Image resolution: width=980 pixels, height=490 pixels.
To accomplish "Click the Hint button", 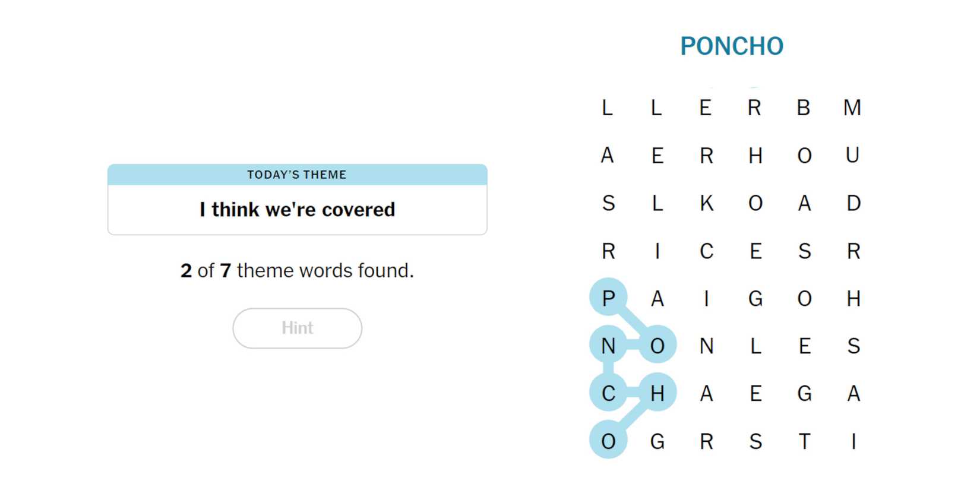I will pos(297,328).
